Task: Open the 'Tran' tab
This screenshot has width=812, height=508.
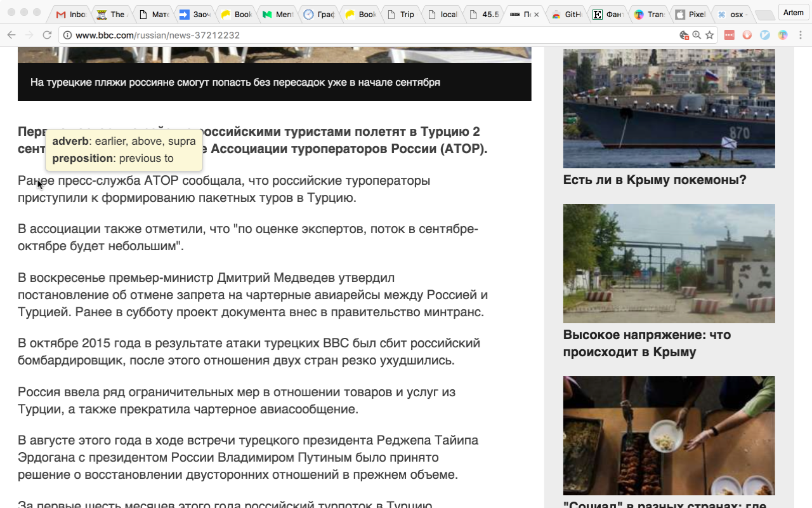Action: [x=648, y=14]
